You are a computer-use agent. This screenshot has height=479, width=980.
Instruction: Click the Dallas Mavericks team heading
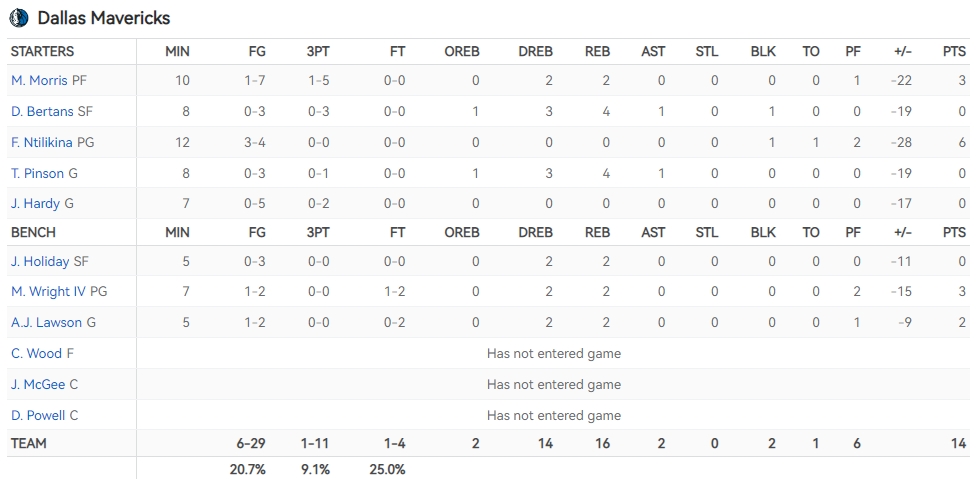(104, 18)
